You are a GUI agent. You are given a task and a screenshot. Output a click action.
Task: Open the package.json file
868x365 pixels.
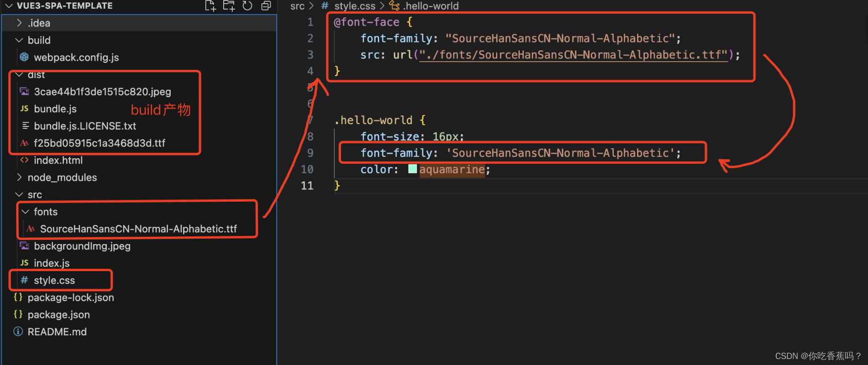58,315
